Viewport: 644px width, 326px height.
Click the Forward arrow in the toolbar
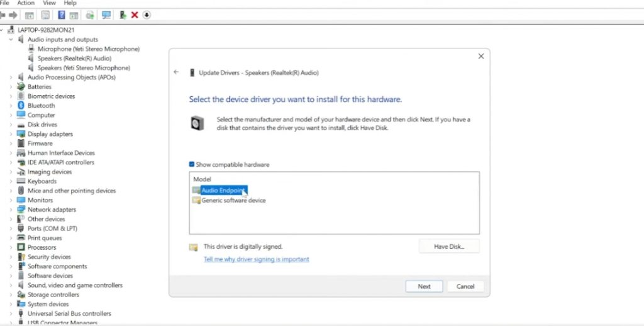tap(13, 15)
